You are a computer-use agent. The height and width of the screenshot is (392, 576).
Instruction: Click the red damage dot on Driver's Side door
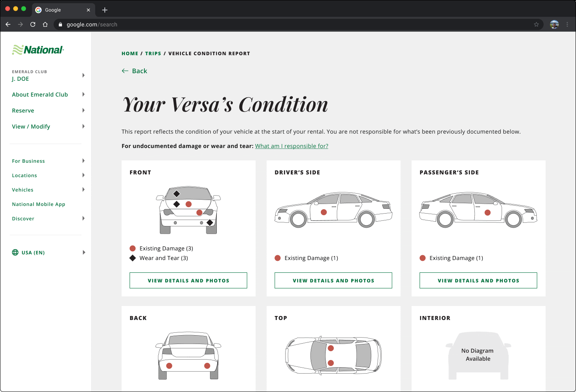click(x=324, y=212)
